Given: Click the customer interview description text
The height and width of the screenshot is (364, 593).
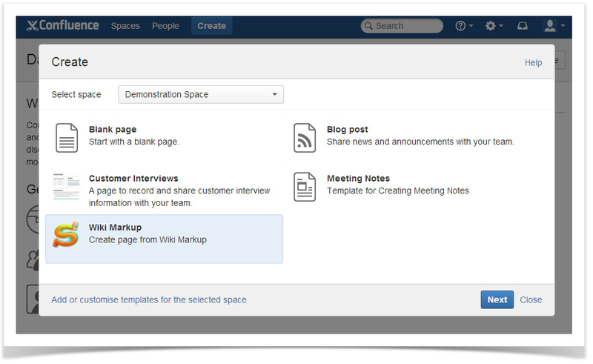Looking at the screenshot, I should pos(179,196).
